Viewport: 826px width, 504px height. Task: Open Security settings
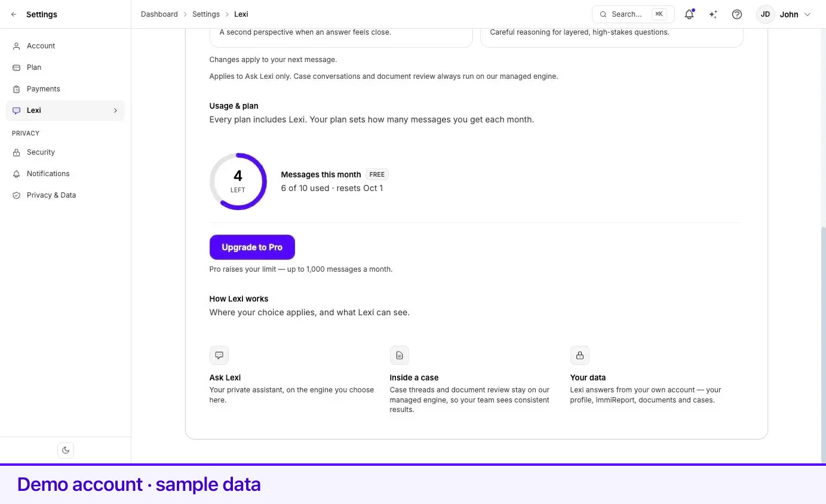pos(66,152)
